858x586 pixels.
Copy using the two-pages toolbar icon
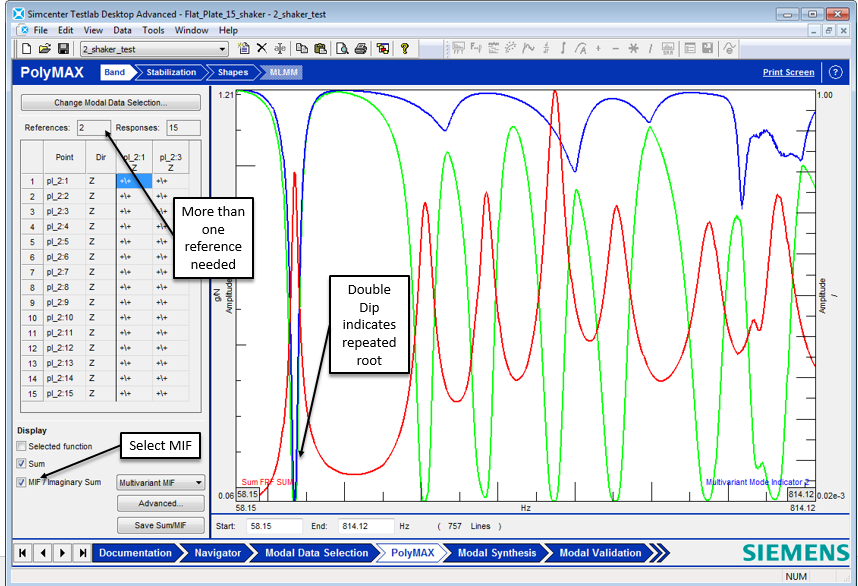click(x=302, y=49)
